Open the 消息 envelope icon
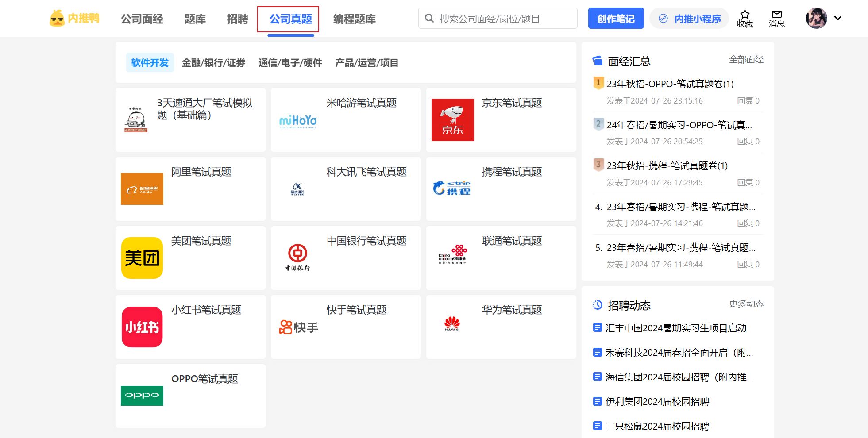This screenshot has width=868, height=438. tap(776, 15)
